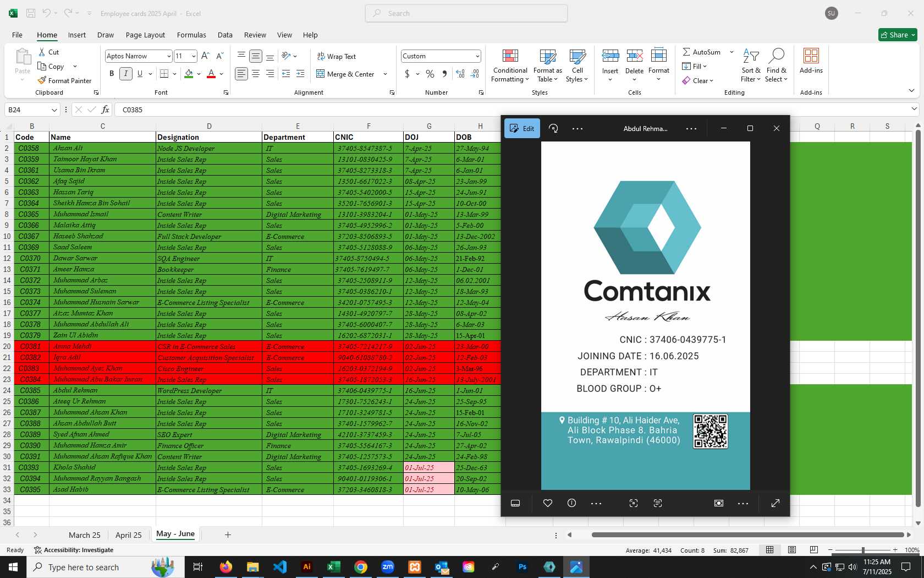This screenshot has height=578, width=924.
Task: Expand the formula bar
Action: (914, 109)
